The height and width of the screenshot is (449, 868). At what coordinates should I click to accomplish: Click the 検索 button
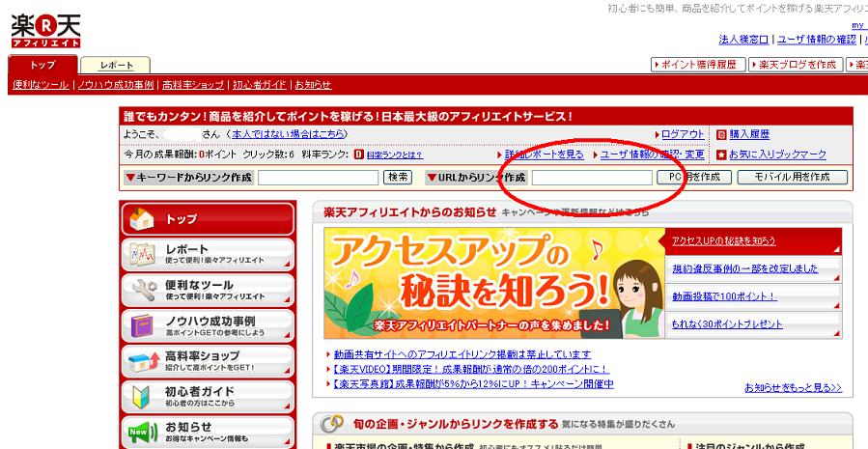(x=398, y=177)
